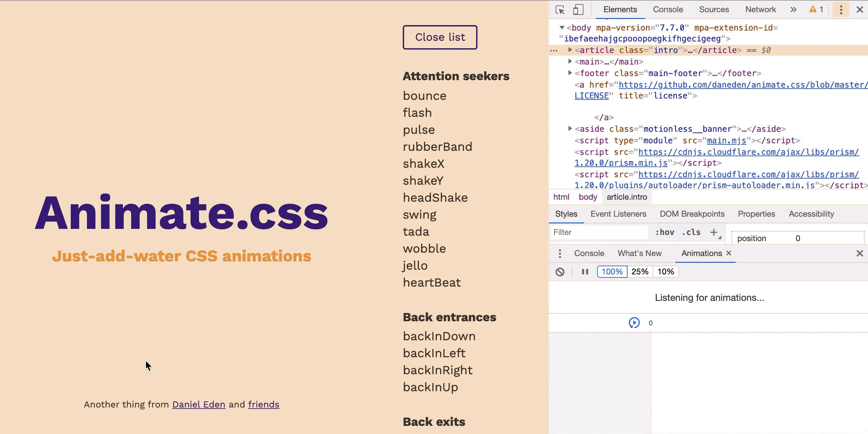Switch to the Elements tab
This screenshot has height=434, width=868.
click(620, 10)
